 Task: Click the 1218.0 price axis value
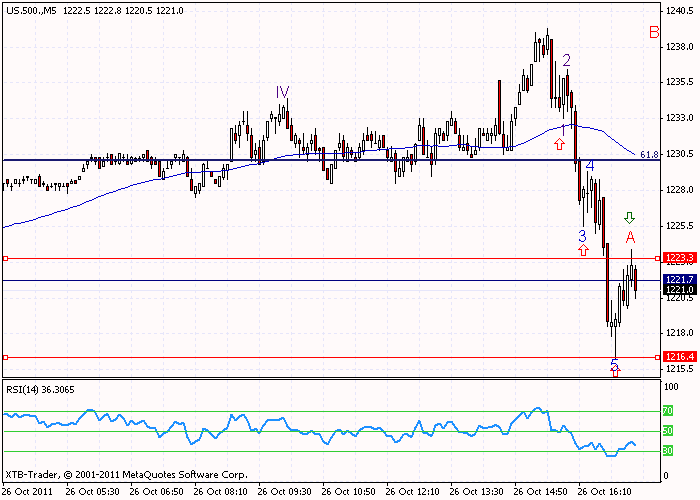pos(679,333)
